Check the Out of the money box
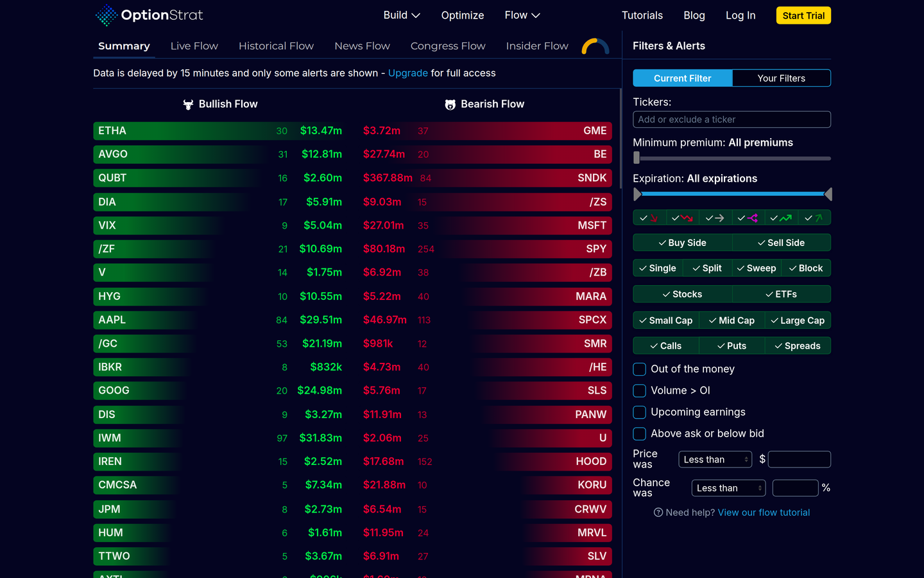This screenshot has width=924, height=578. coord(640,369)
